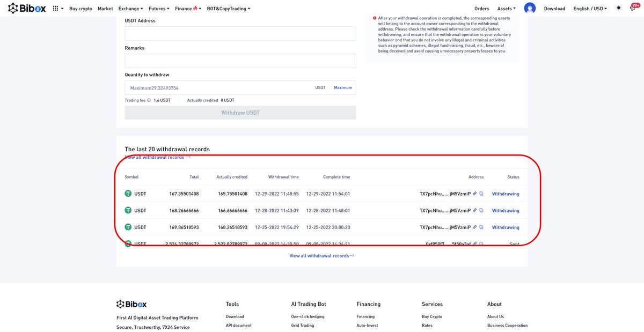Open notifications icon with 99+ badge
The image size is (644, 332).
coord(633,8)
